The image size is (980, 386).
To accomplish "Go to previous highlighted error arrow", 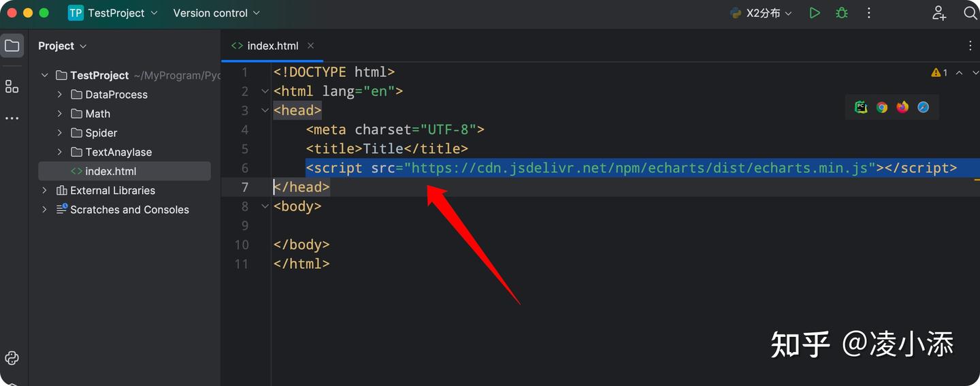I will click(x=959, y=72).
